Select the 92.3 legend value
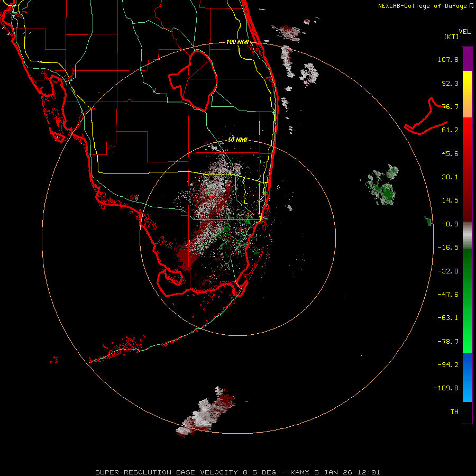This screenshot has height=476, width=476. pyautogui.click(x=450, y=83)
